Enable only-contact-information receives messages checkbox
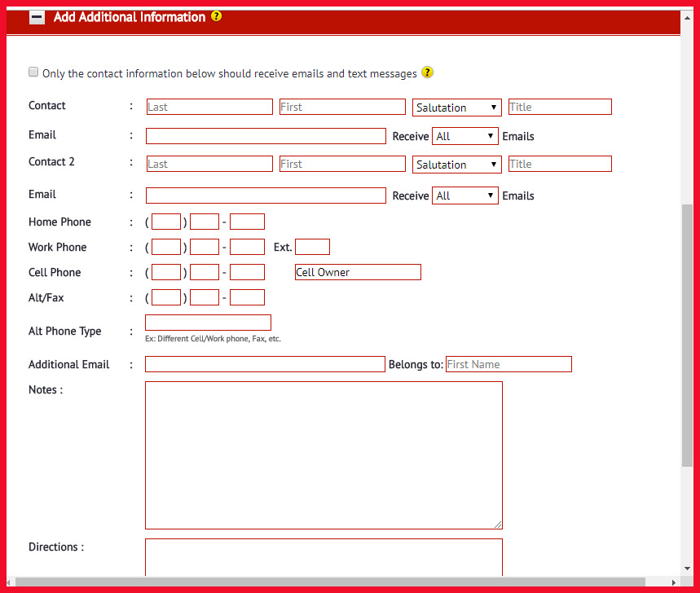 click(x=33, y=72)
